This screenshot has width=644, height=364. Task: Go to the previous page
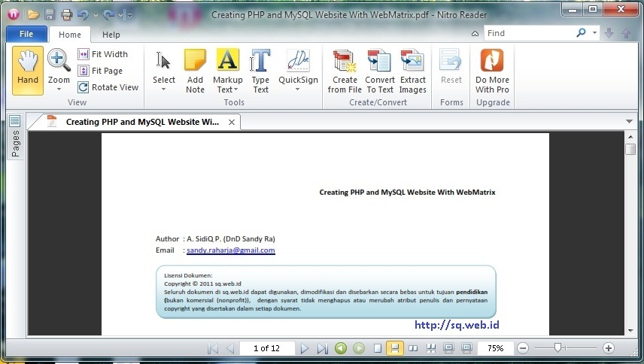pyautogui.click(x=230, y=348)
